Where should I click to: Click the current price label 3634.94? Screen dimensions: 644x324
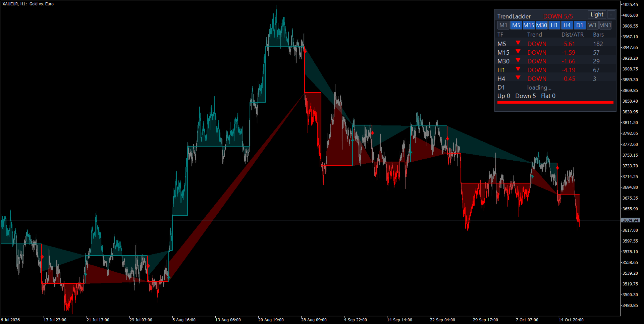coord(631,220)
